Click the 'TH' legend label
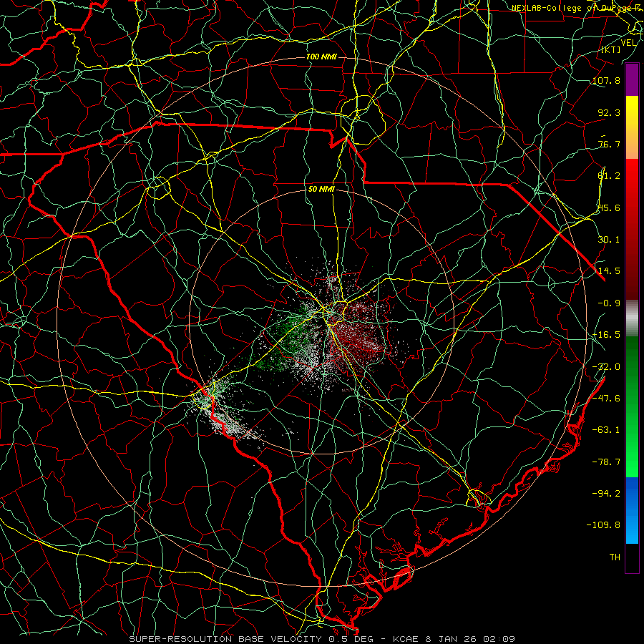This screenshot has height=644, width=644. [x=615, y=557]
